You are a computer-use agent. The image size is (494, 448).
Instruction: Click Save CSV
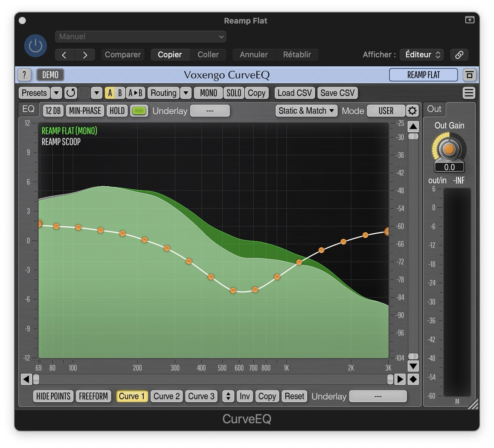click(x=337, y=93)
